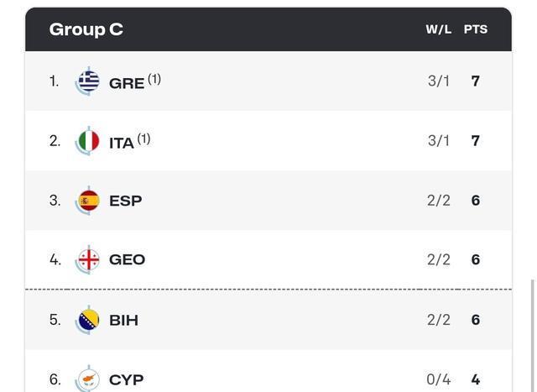
Task: Open the BIH team link
Action: [123, 321]
